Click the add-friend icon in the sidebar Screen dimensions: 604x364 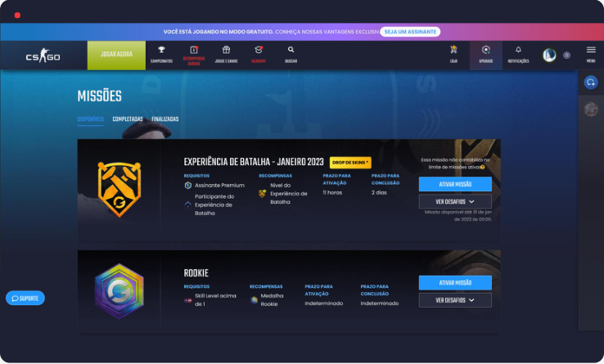591,83
